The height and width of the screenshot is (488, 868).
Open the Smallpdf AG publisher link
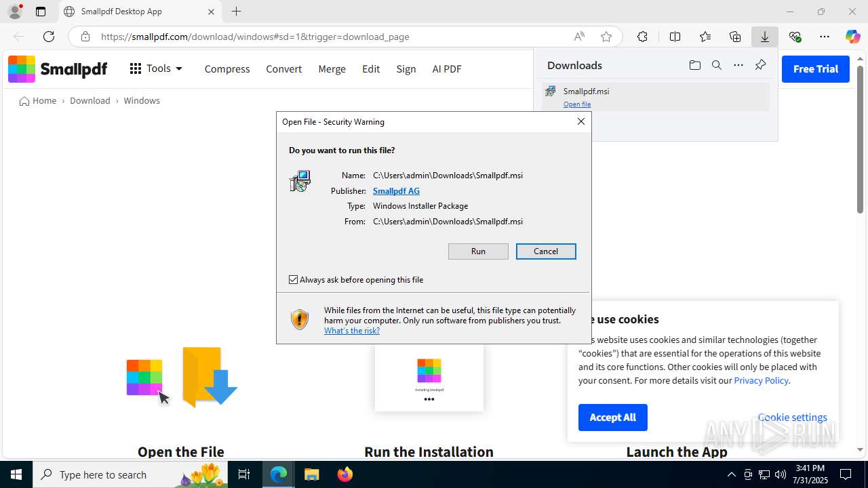coord(396,191)
